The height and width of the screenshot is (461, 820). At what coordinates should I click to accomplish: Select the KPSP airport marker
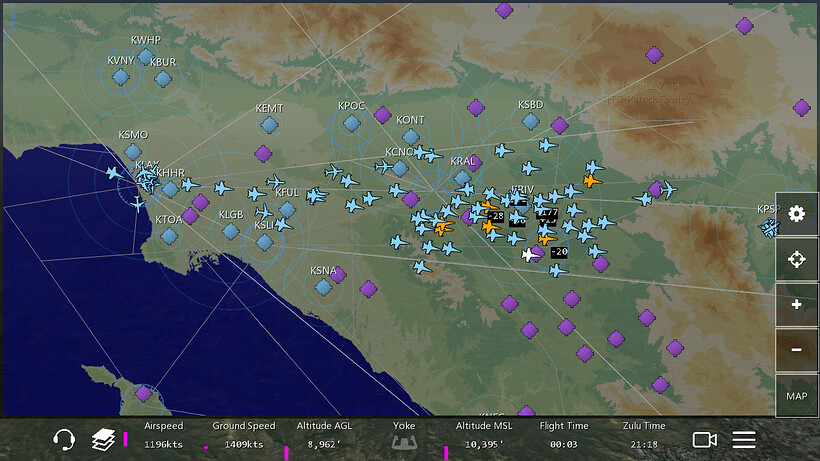click(x=769, y=227)
